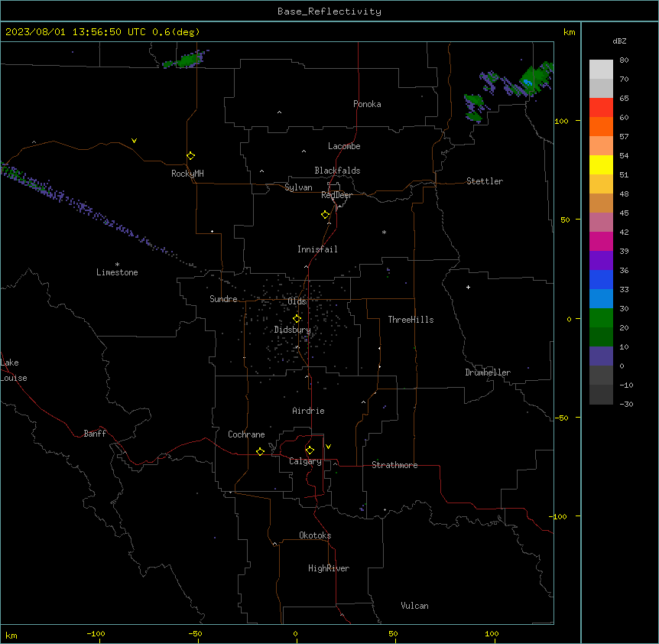The width and height of the screenshot is (659, 644).
Task: Click the yellow diamond marker above RockyMH
Action: pos(191,156)
